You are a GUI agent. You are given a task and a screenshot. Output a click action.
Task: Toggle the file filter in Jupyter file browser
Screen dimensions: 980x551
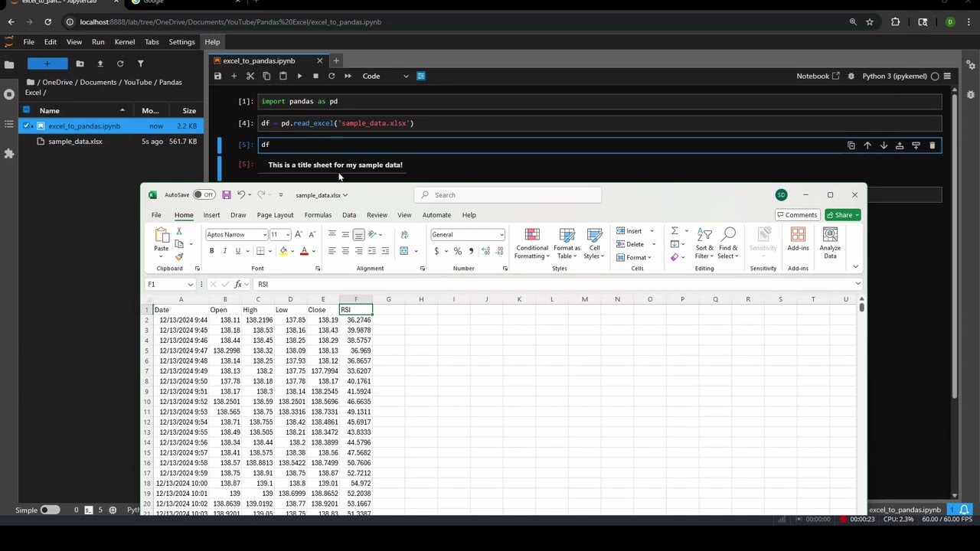[140, 64]
